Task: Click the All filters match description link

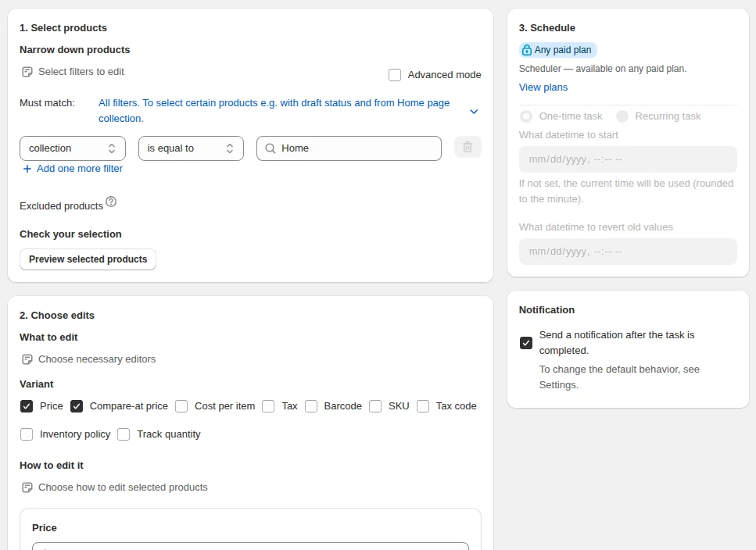Action: (274, 111)
